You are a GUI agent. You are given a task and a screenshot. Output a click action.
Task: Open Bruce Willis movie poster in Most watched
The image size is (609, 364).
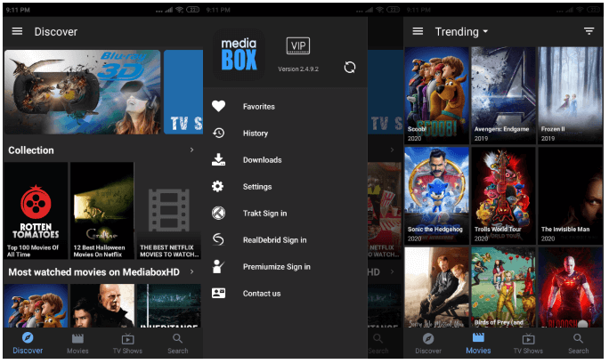103,306
